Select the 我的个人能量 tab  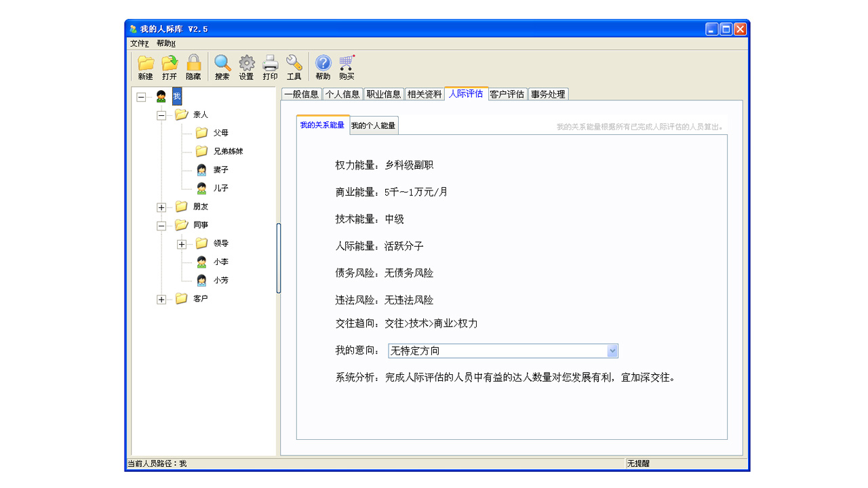tap(374, 125)
